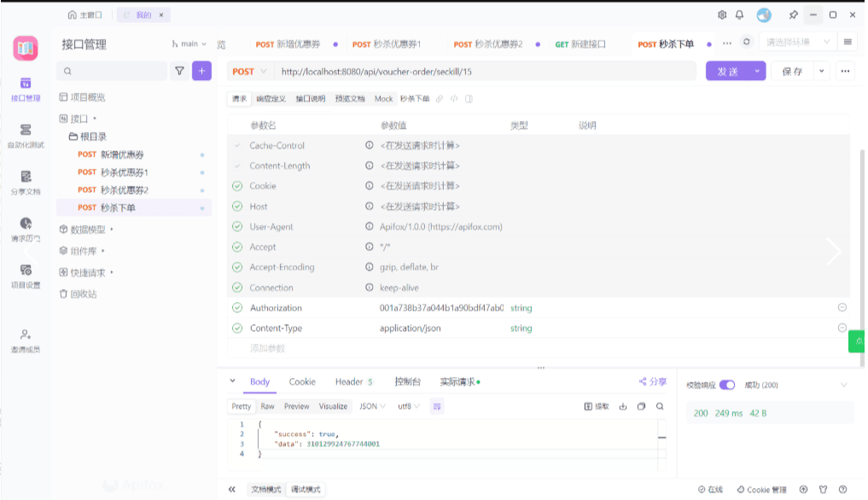The height and width of the screenshot is (500, 868).
Task: Open the POST method dropdown
Action: coord(249,72)
